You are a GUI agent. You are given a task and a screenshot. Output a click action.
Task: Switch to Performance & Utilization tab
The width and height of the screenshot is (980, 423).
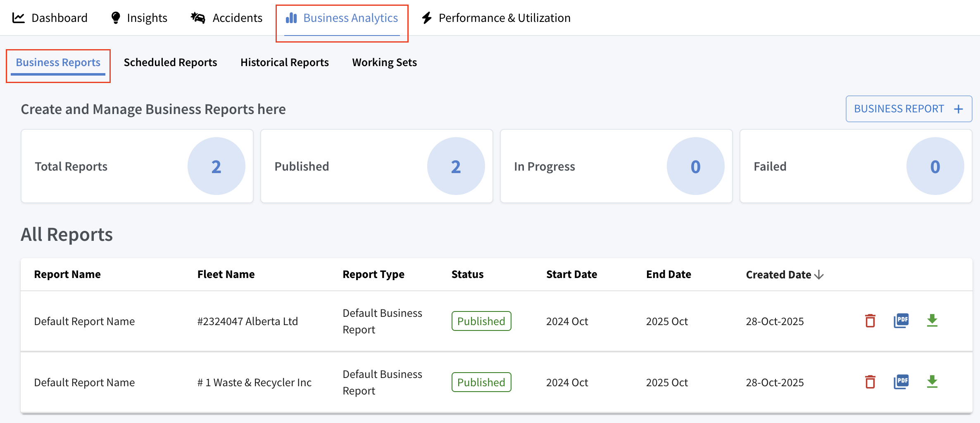(496, 18)
